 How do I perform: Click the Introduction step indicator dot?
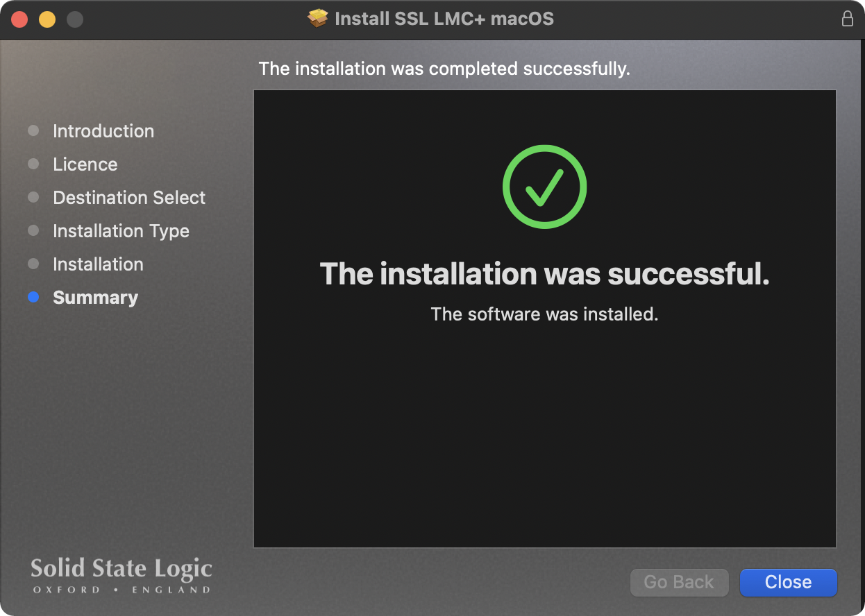click(x=33, y=130)
